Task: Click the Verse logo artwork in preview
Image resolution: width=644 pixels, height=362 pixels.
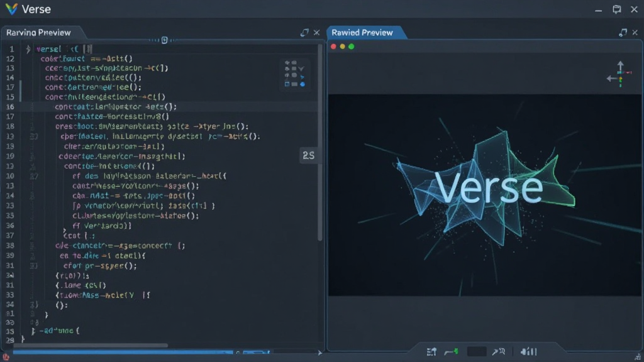Action: pyautogui.click(x=486, y=187)
